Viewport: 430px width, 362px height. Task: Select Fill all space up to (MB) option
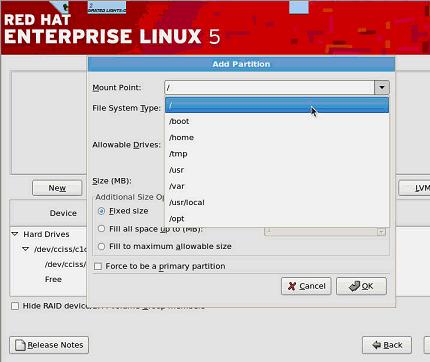[x=101, y=229]
